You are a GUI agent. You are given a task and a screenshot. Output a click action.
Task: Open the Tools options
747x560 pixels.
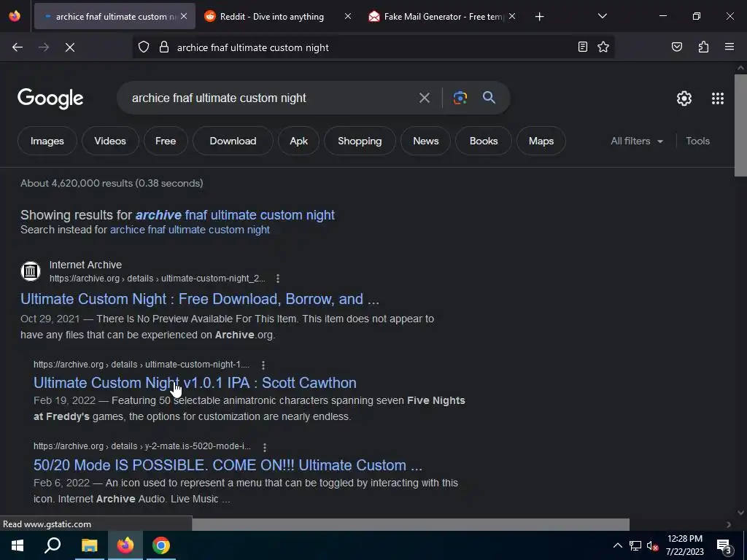[697, 141]
